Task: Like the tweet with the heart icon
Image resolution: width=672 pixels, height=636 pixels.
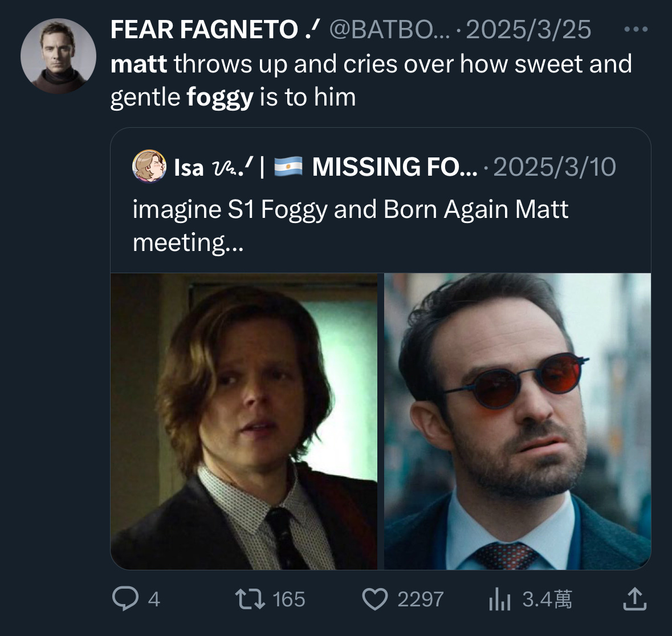Action: 375,599
